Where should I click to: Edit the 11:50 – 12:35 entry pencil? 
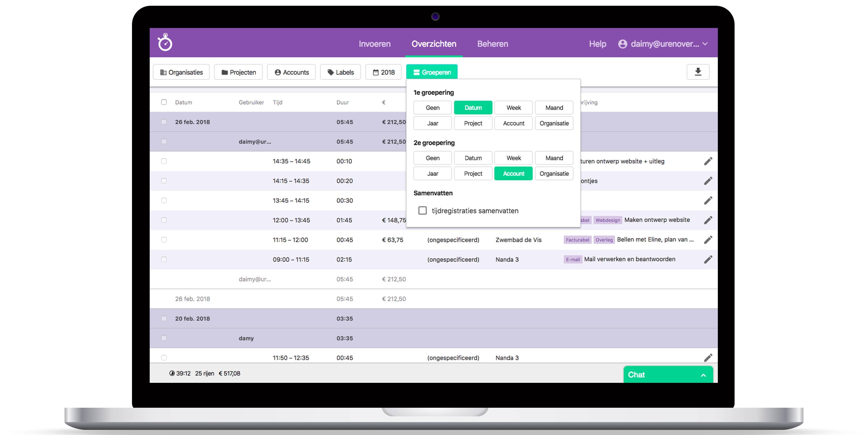(x=708, y=357)
